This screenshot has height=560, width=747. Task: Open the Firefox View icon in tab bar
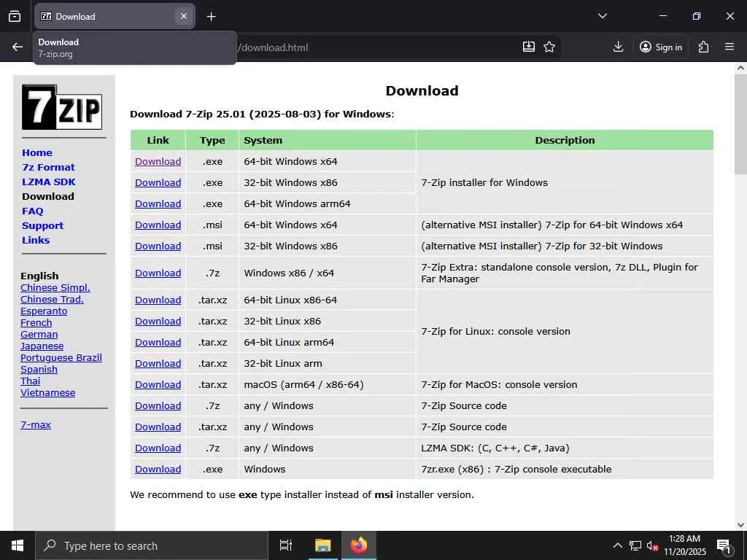pos(15,16)
